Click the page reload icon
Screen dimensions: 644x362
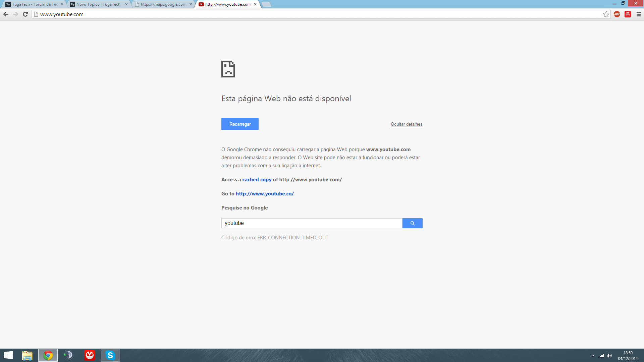[x=25, y=14]
